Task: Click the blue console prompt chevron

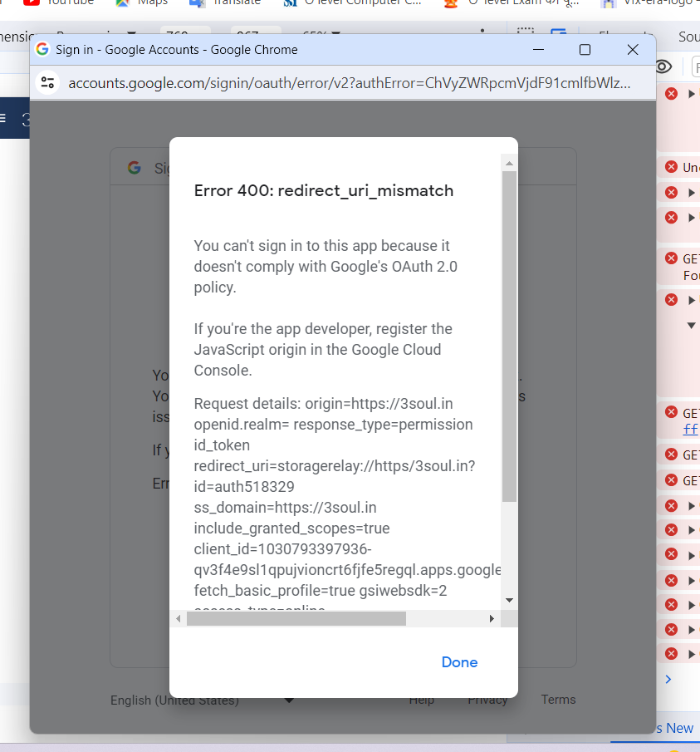Action: [x=668, y=679]
